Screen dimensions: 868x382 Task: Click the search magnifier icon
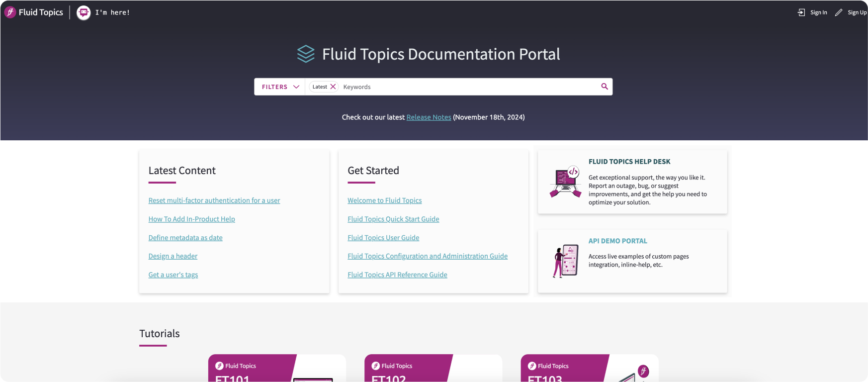click(605, 87)
